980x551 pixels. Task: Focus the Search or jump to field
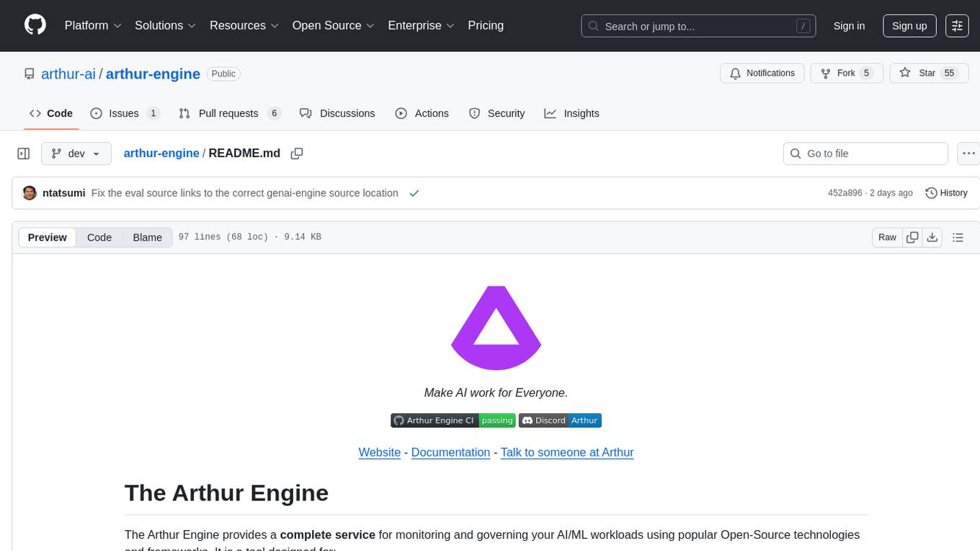(x=698, y=26)
